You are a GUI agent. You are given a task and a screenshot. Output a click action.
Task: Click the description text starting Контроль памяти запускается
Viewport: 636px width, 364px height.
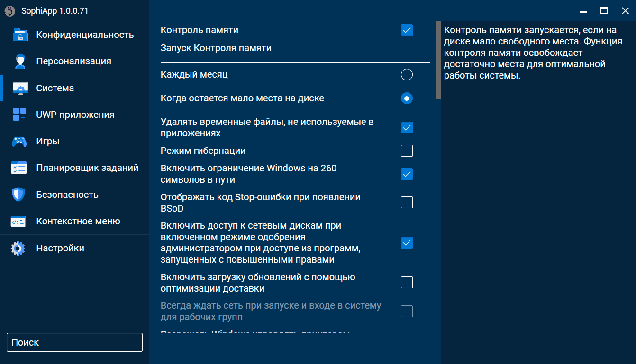coord(533,53)
